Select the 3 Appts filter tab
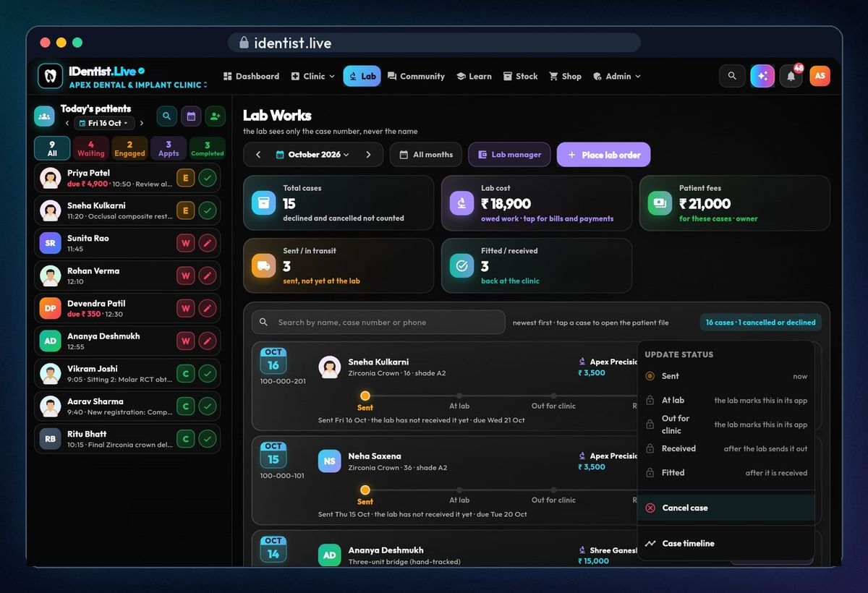Image resolution: width=868 pixels, height=593 pixels. [x=169, y=148]
